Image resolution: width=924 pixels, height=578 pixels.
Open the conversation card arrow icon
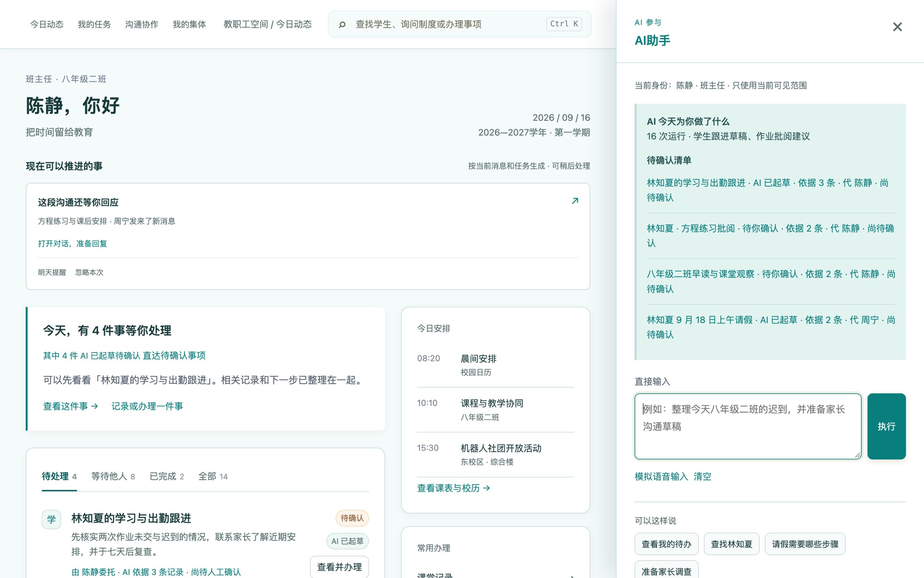pyautogui.click(x=575, y=201)
